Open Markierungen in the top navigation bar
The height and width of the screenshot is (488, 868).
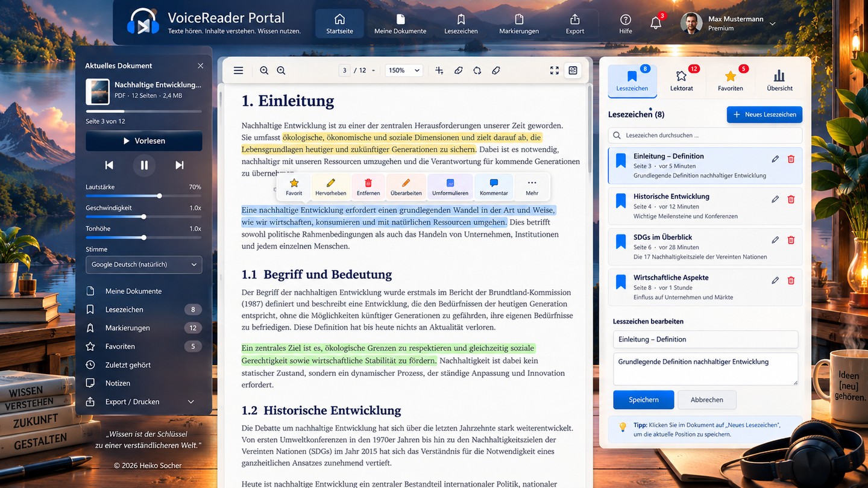coord(519,23)
